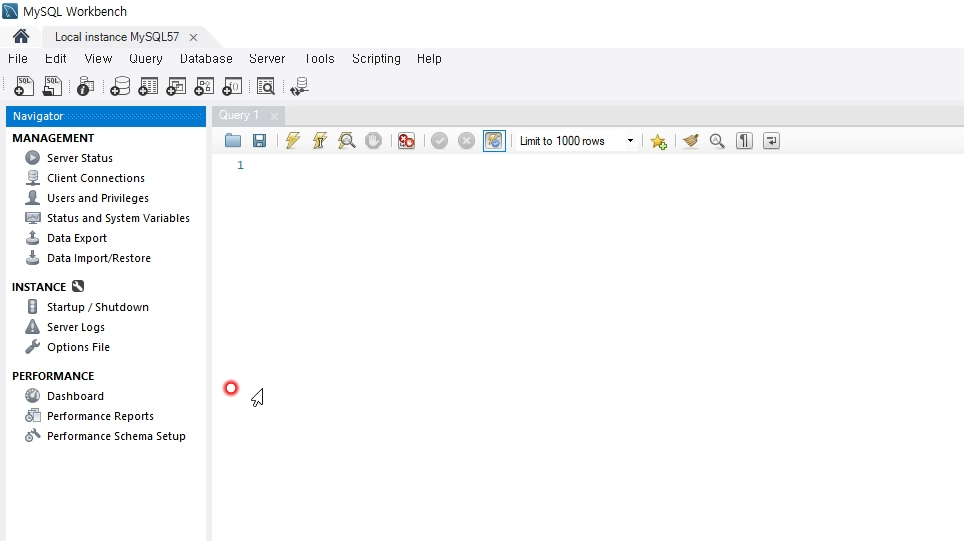Open find panel magnifier icon in query toolbar
Screen dimensions: 964x541
tap(717, 141)
